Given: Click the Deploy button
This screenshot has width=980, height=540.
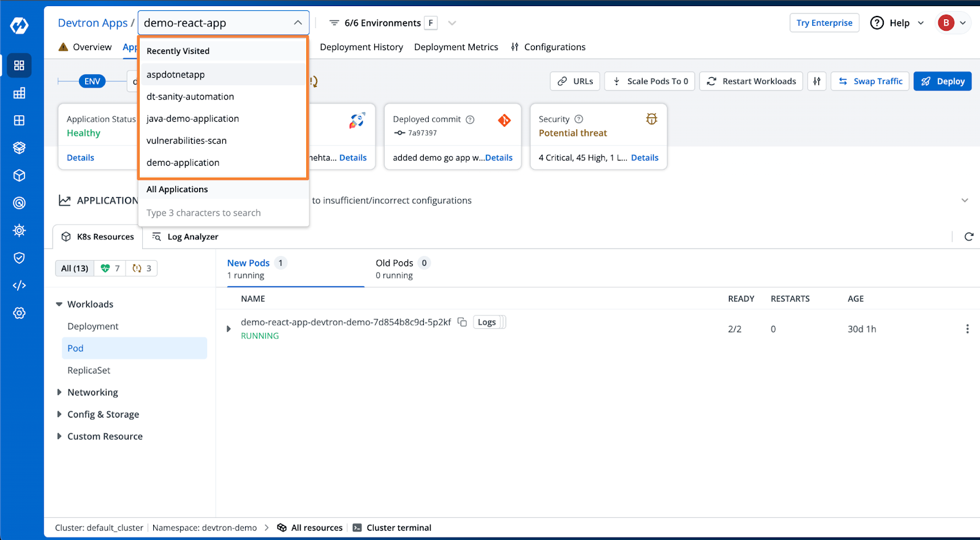Looking at the screenshot, I should tap(943, 81).
